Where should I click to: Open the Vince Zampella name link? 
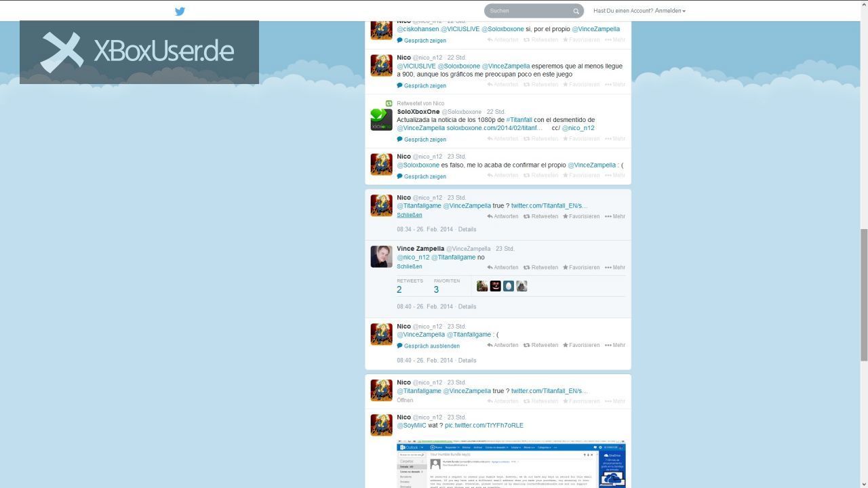pyautogui.click(x=420, y=249)
